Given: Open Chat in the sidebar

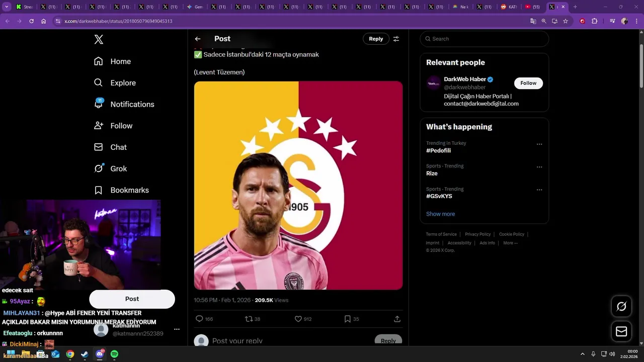Looking at the screenshot, I should tap(111, 147).
